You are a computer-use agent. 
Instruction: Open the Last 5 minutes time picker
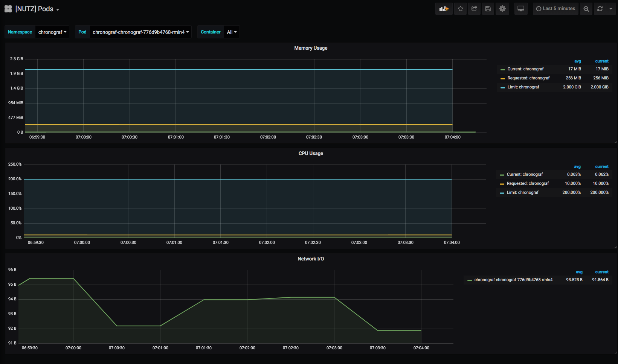[555, 9]
